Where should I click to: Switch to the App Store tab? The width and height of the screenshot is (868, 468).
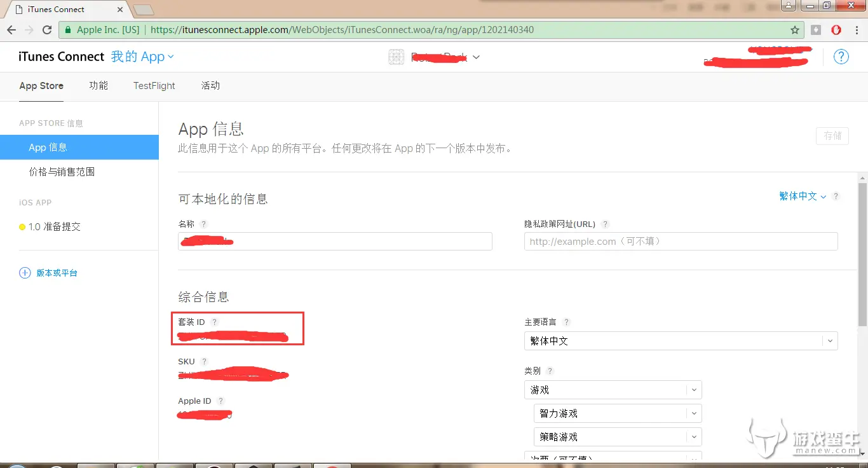(41, 86)
